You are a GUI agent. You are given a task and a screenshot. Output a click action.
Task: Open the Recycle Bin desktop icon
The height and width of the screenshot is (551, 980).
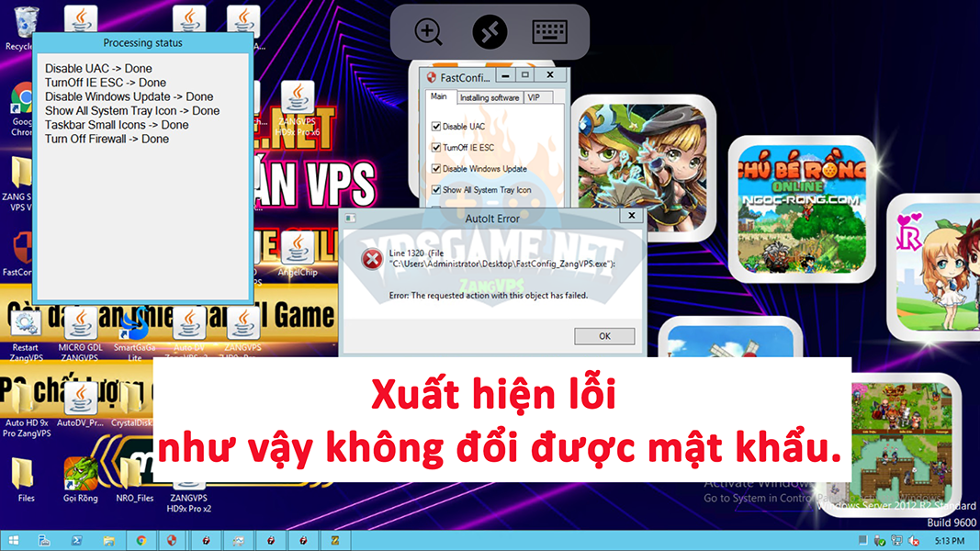[26, 22]
